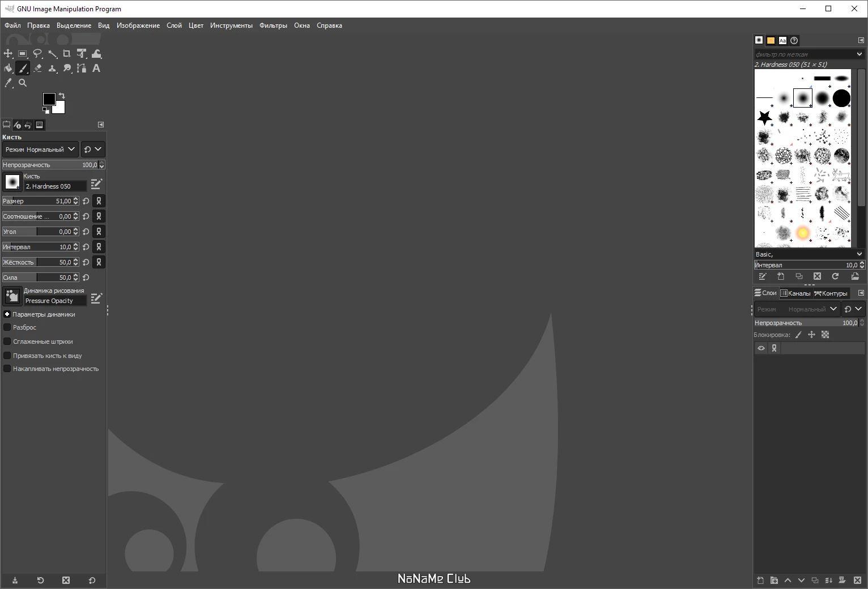Open the Fonts dockable tab
Screen dimensions: 868x589
point(782,40)
